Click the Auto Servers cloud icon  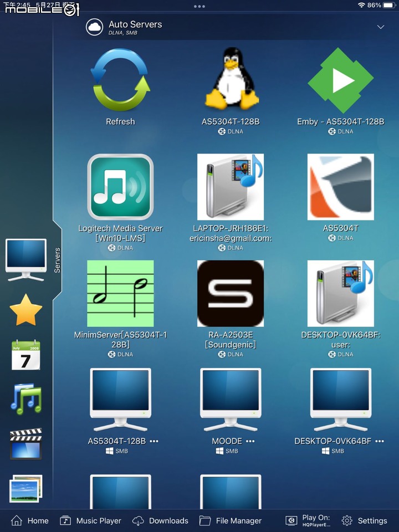(94, 27)
